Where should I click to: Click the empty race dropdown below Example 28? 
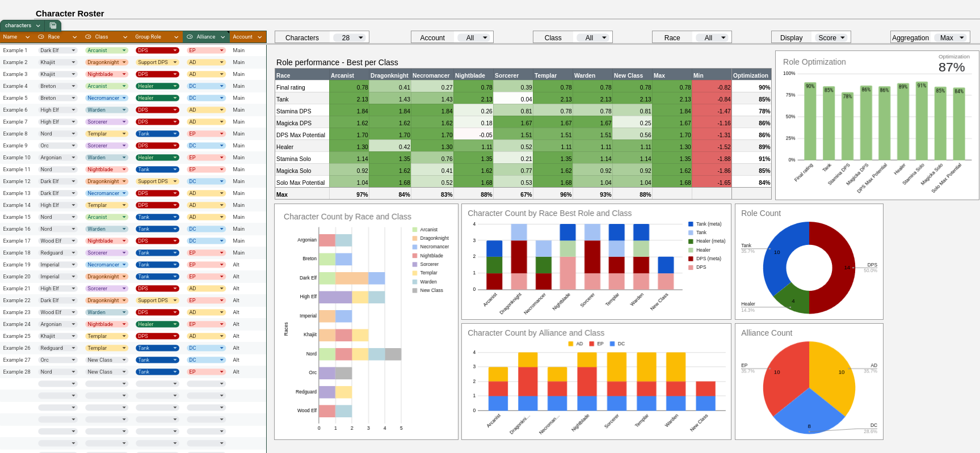pos(57,384)
